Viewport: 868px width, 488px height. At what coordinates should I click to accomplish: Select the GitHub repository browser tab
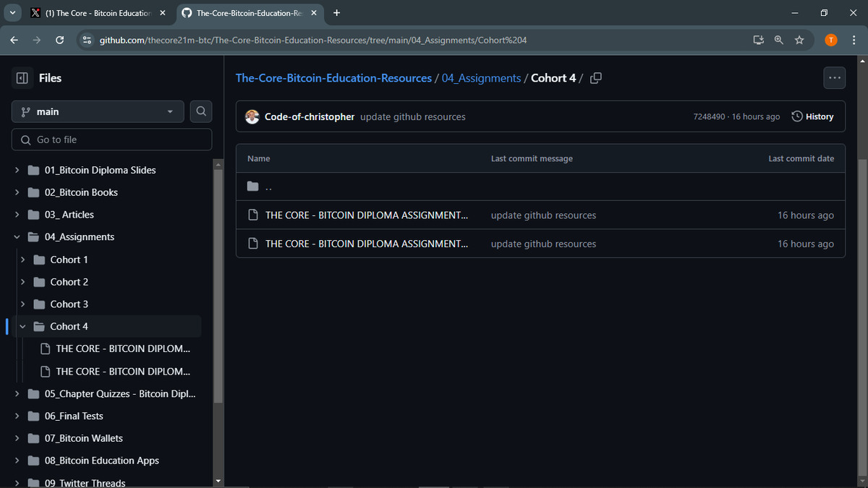click(x=250, y=13)
